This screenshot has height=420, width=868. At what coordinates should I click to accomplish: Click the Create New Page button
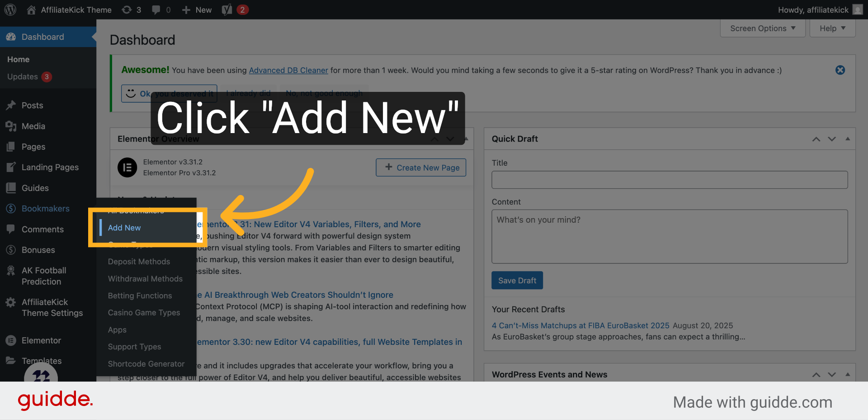tap(421, 167)
